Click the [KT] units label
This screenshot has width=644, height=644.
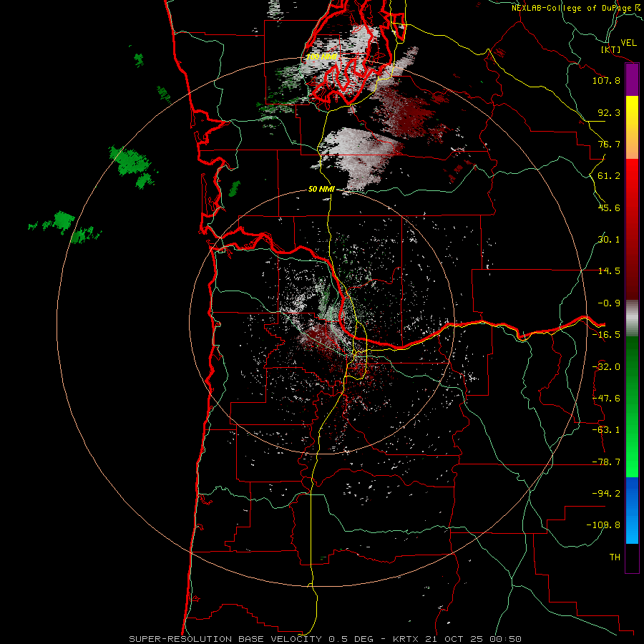click(x=611, y=49)
